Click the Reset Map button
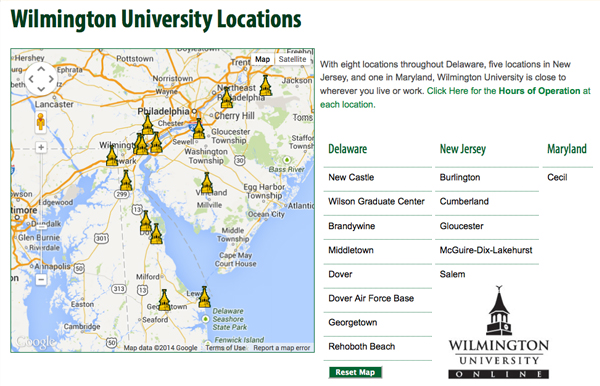 tap(355, 372)
